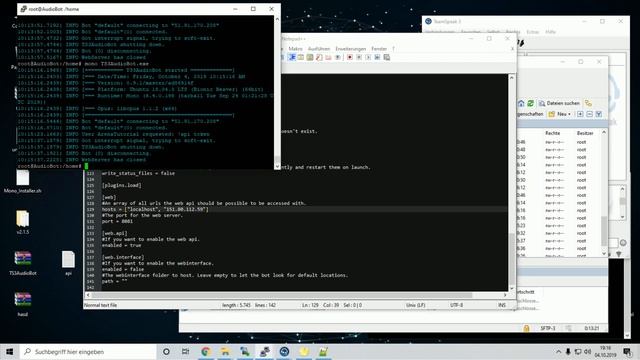
Task: Click the Notepad++ horizontal scroll right arrow
Action: point(505,295)
